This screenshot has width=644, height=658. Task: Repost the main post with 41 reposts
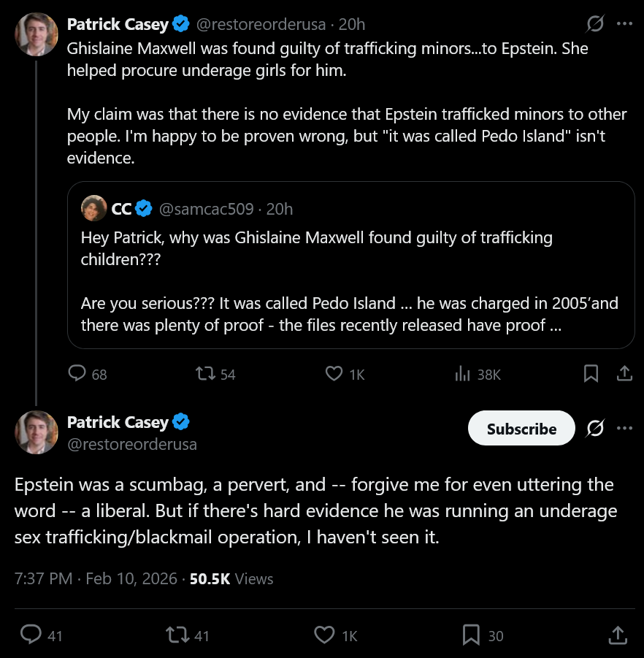[x=177, y=635]
